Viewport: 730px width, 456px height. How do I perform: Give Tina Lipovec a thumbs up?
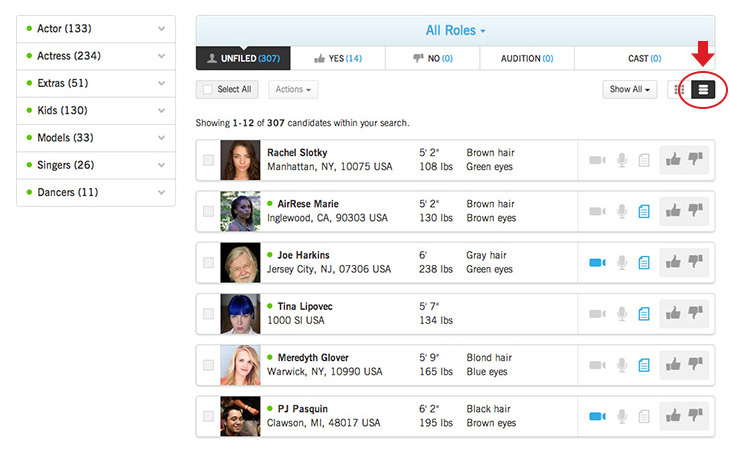(x=673, y=313)
